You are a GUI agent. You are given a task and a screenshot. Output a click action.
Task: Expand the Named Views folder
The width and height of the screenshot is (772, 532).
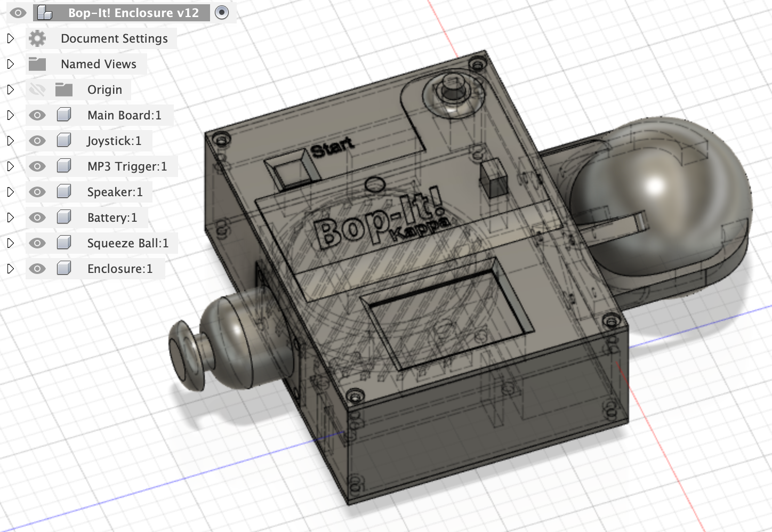coord(11,64)
